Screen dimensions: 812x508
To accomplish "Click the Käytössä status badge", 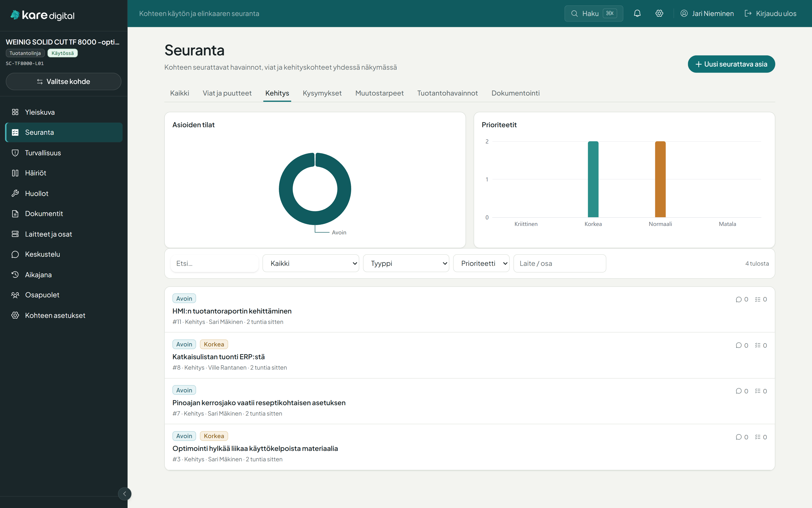I will 63,53.
